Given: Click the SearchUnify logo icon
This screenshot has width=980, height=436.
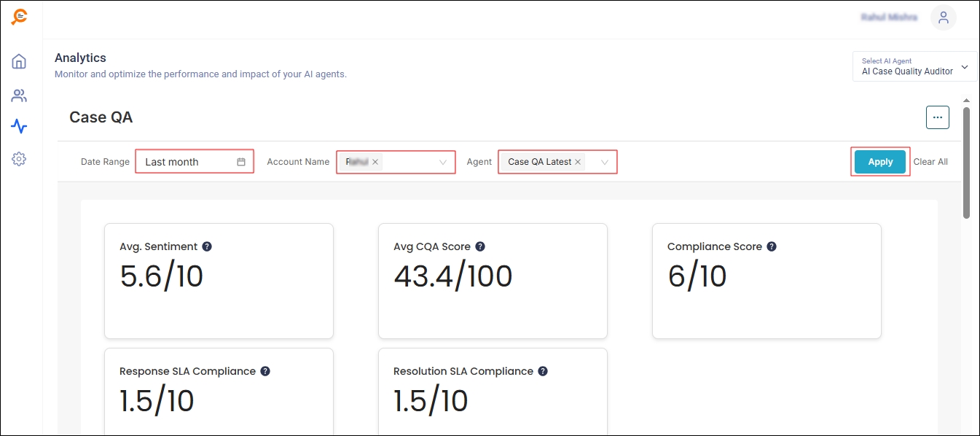Looking at the screenshot, I should pyautogui.click(x=20, y=17).
